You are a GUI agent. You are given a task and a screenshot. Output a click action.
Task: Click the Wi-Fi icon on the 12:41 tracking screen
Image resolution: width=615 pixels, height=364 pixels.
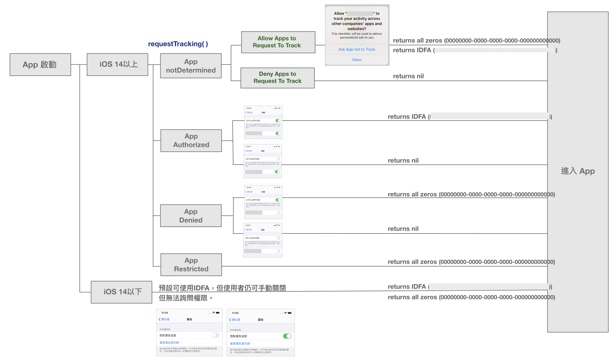point(277,146)
